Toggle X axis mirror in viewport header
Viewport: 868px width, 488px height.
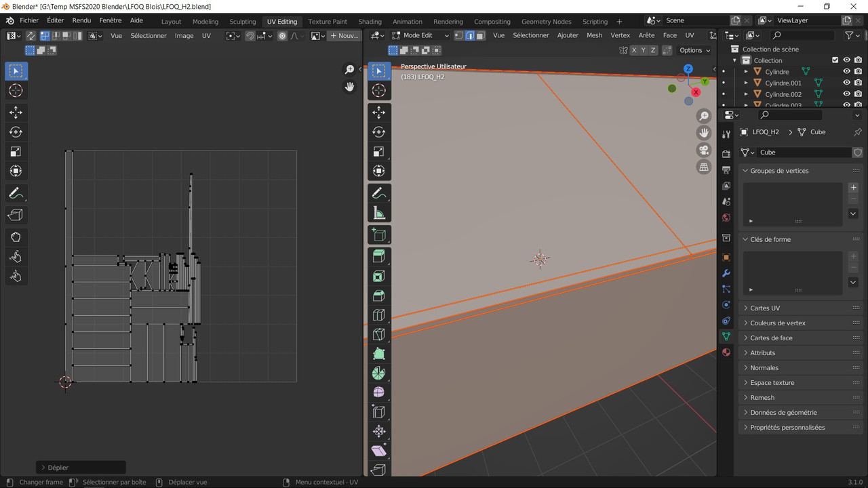point(635,50)
